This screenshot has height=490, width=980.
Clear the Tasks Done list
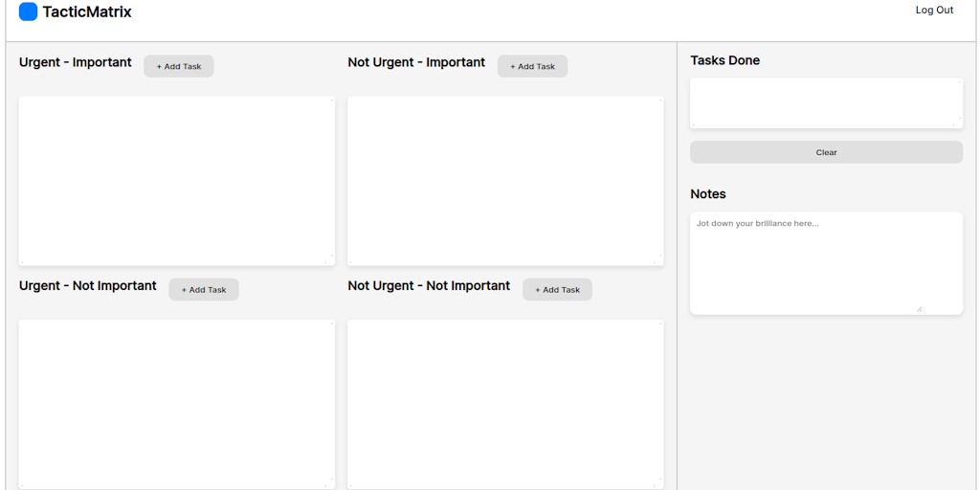pos(826,152)
